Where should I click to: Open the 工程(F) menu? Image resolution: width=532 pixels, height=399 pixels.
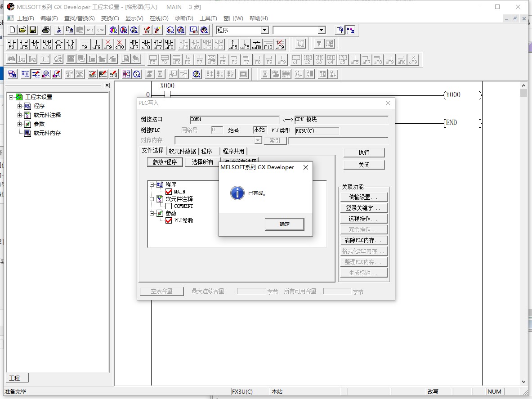pos(26,18)
